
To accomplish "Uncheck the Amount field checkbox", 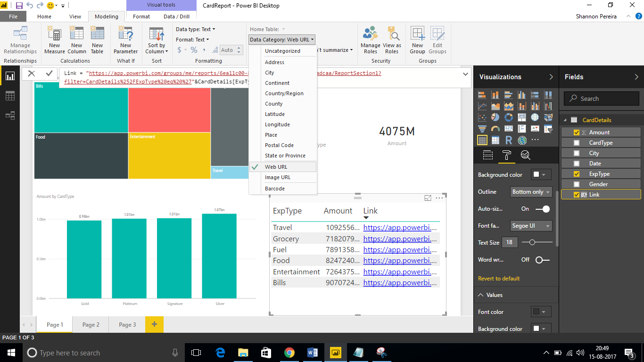I will (x=577, y=132).
